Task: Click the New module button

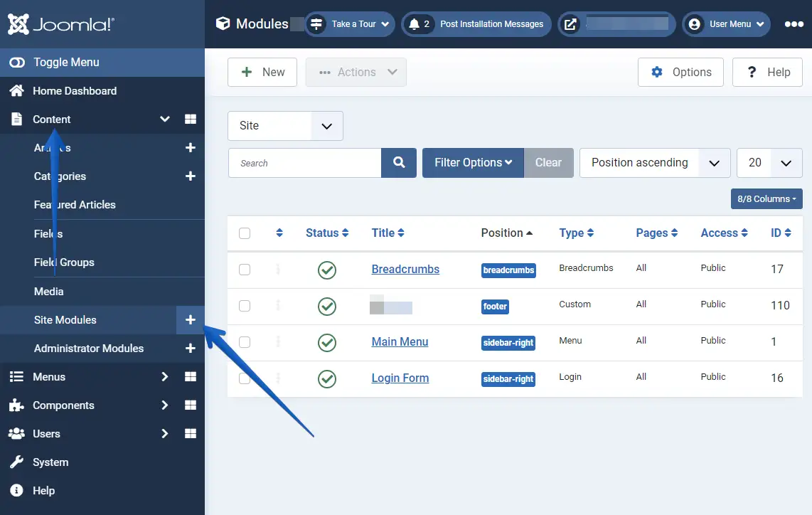Action: tap(262, 73)
